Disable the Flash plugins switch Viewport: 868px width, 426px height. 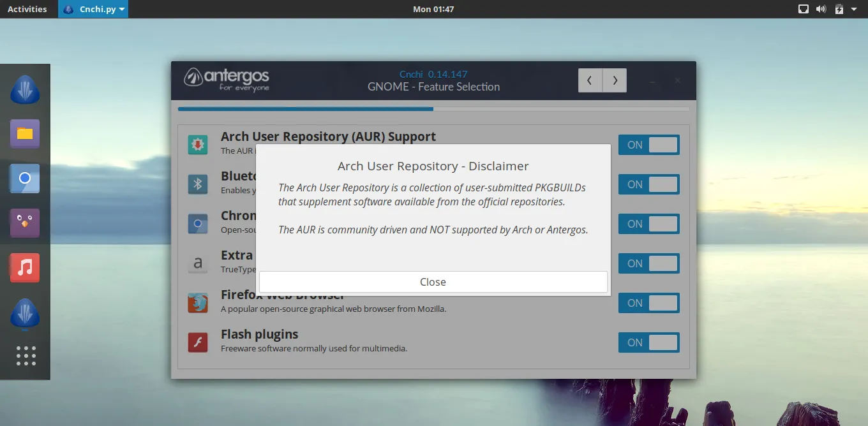click(648, 342)
